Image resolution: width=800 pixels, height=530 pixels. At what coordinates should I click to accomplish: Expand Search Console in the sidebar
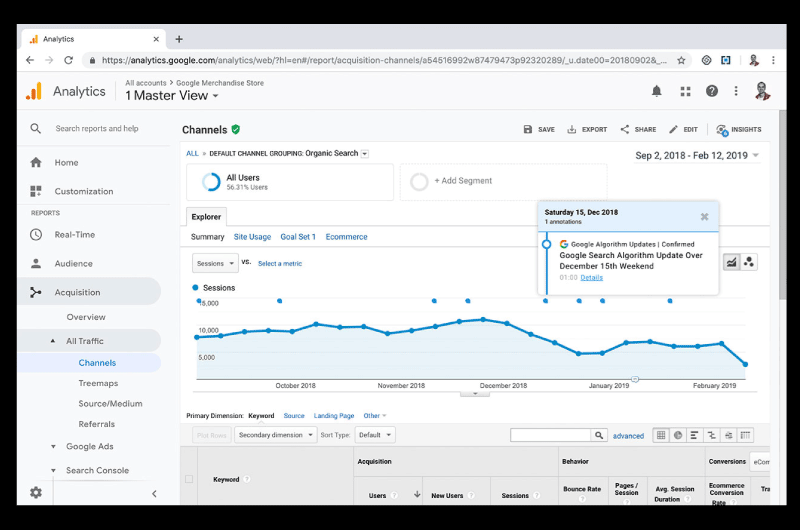53,470
